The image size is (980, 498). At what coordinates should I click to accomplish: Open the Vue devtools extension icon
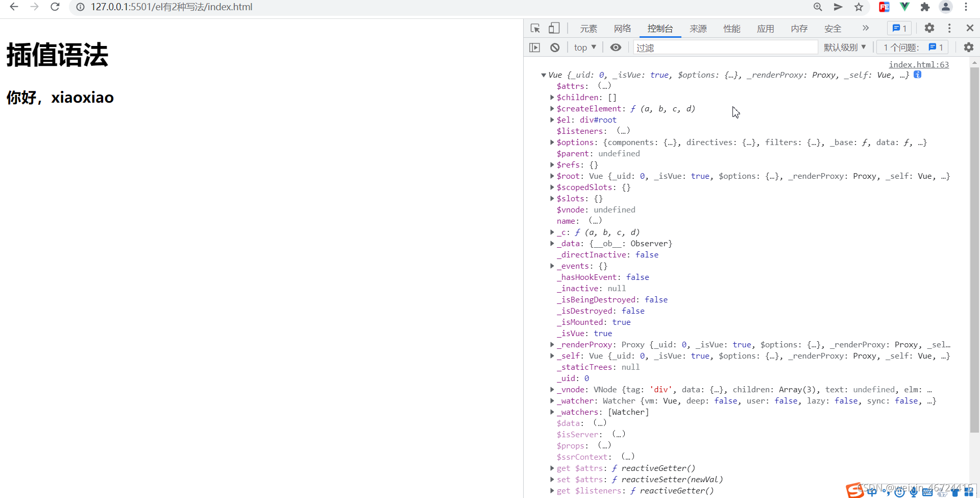coord(904,7)
